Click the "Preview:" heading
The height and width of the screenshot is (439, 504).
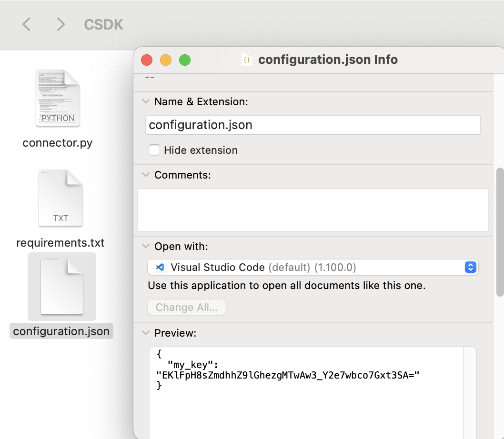coord(175,333)
